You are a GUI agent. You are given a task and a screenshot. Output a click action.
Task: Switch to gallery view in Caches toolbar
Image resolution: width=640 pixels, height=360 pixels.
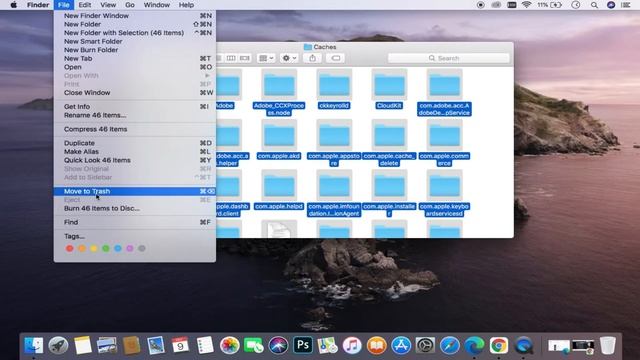[244, 58]
